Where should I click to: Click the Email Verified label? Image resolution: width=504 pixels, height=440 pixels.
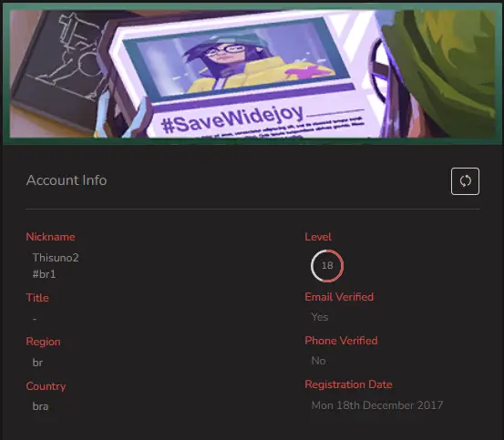click(339, 297)
